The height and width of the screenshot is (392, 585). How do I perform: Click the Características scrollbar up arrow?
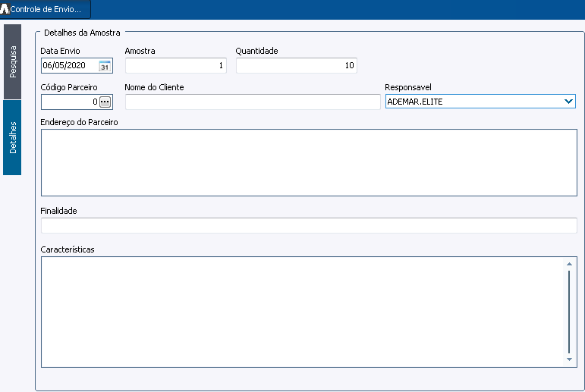pos(569,264)
